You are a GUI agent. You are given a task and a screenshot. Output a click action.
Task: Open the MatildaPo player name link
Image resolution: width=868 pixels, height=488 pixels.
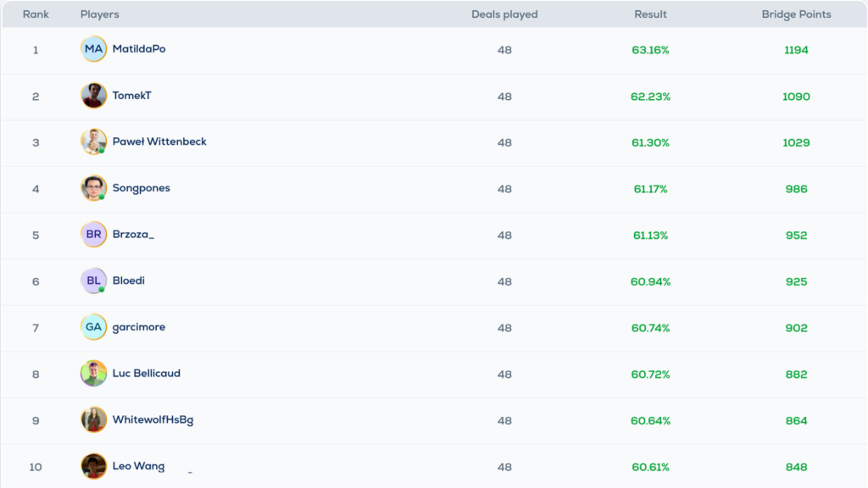click(139, 49)
